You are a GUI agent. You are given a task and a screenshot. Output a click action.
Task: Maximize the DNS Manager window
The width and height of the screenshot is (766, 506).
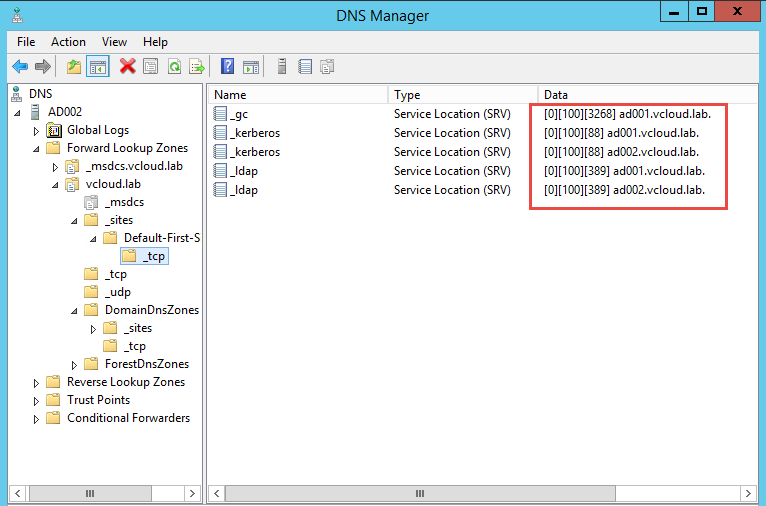(x=702, y=12)
